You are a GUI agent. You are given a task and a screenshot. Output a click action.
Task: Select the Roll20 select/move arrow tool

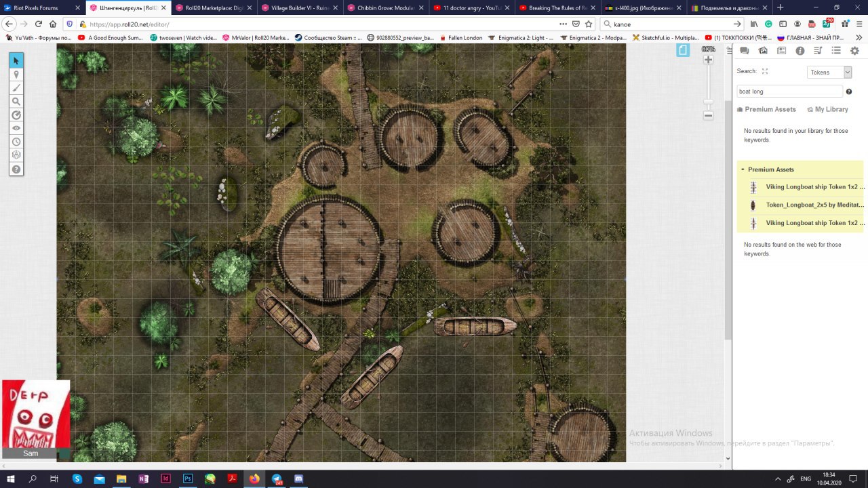16,61
